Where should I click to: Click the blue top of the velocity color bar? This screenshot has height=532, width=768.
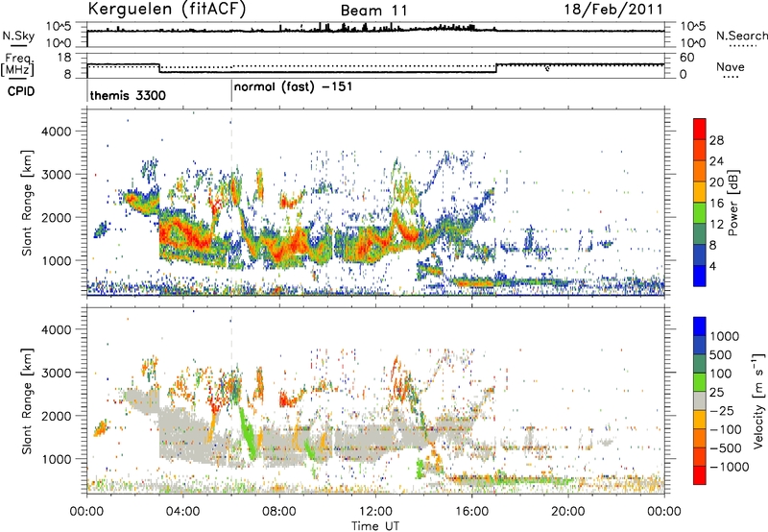coord(700,326)
